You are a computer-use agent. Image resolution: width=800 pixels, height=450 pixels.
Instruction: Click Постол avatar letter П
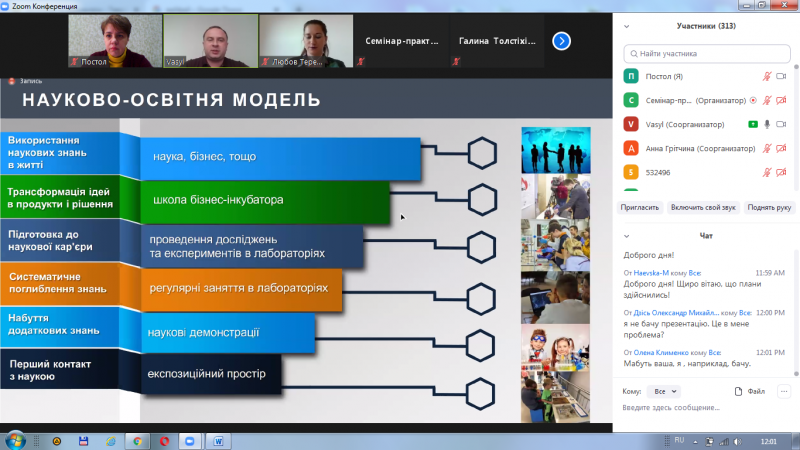tap(631, 76)
